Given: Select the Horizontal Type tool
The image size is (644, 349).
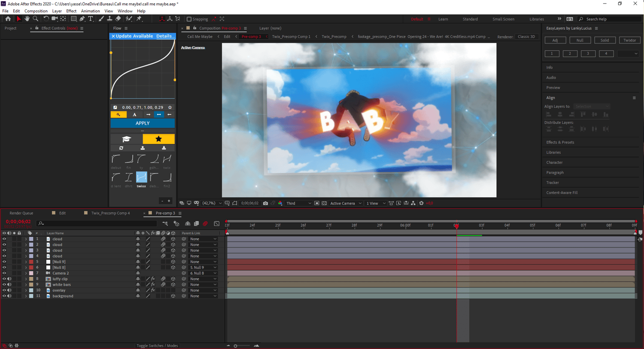Looking at the screenshot, I should [x=91, y=19].
